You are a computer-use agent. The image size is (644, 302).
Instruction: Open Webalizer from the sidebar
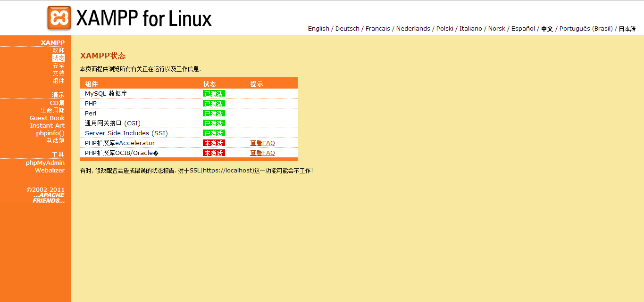50,170
